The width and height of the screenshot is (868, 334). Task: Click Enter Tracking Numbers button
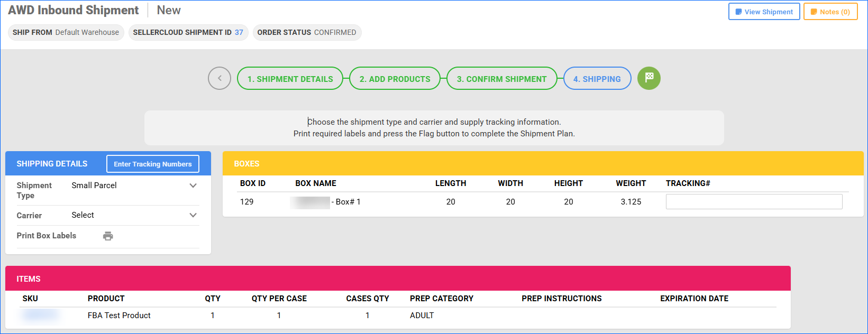point(152,164)
